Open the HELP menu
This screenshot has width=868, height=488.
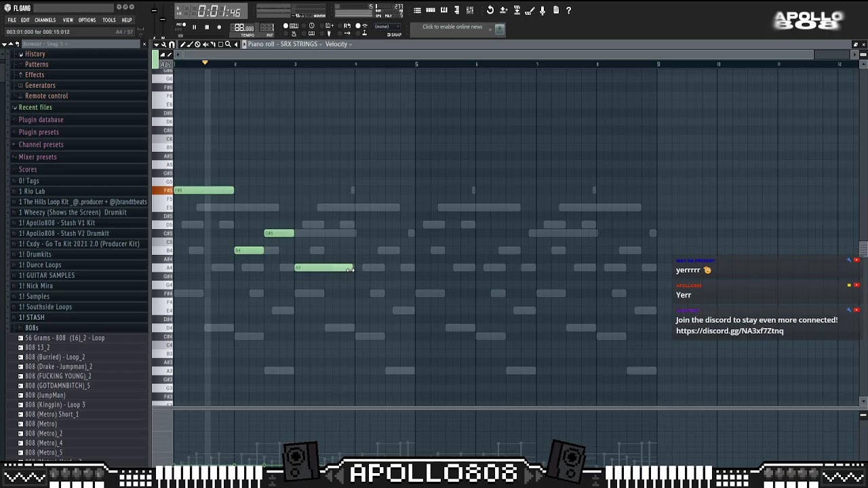tap(127, 20)
